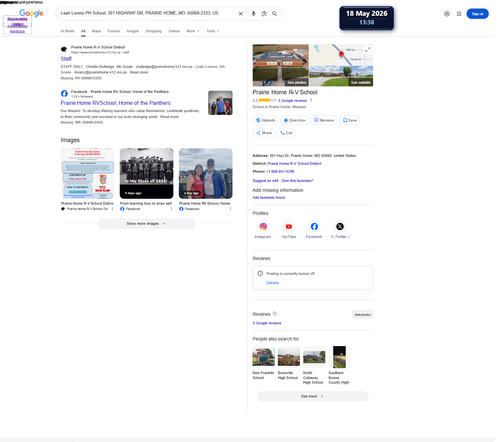Image resolution: width=500 pixels, height=442 pixels.
Task: Clear the search box with the X icon
Action: 241,14
